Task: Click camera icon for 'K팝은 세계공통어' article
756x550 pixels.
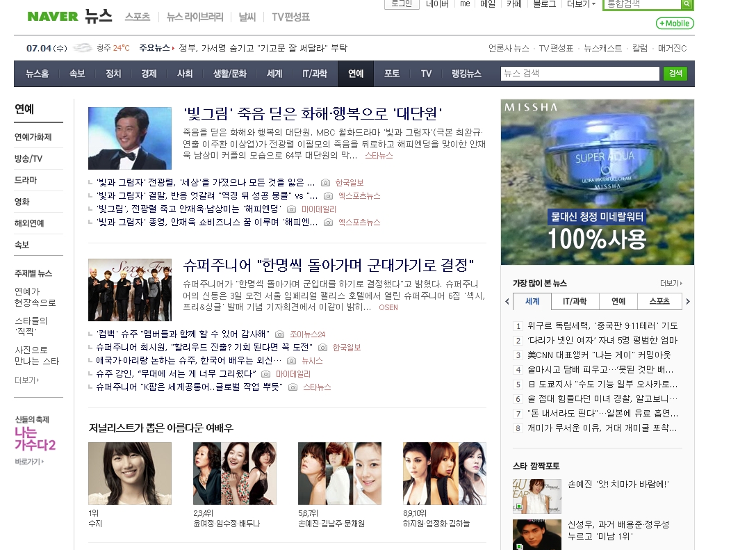Action: [x=293, y=387]
